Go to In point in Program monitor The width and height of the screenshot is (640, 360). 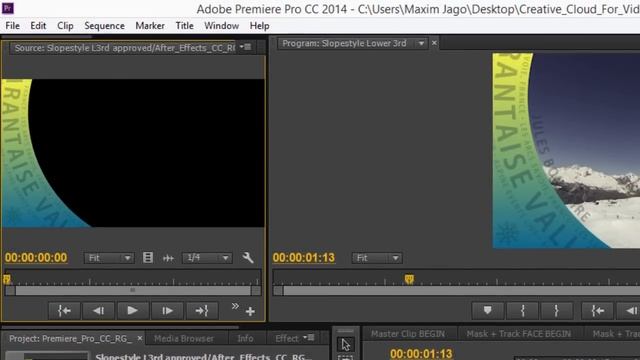(x=598, y=311)
